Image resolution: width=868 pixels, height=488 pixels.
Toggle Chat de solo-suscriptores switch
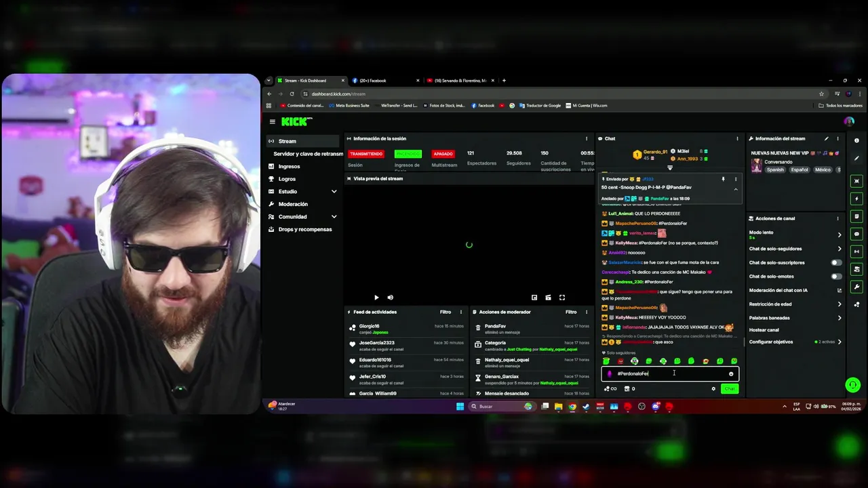click(837, 262)
